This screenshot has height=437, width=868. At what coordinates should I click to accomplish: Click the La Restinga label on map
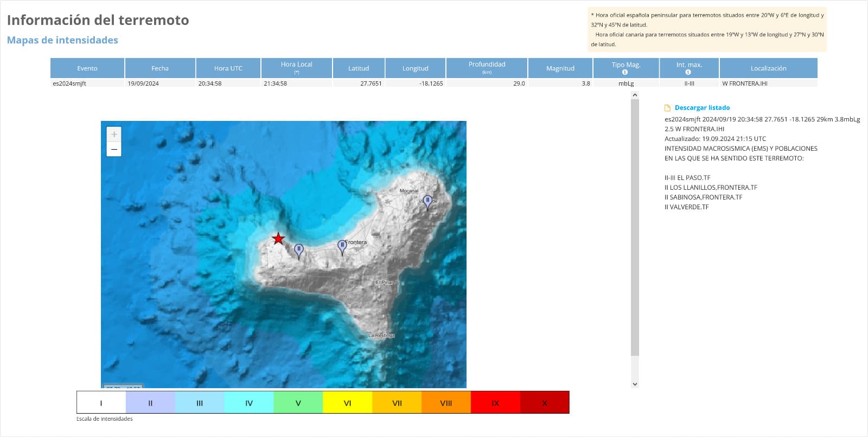381,336
